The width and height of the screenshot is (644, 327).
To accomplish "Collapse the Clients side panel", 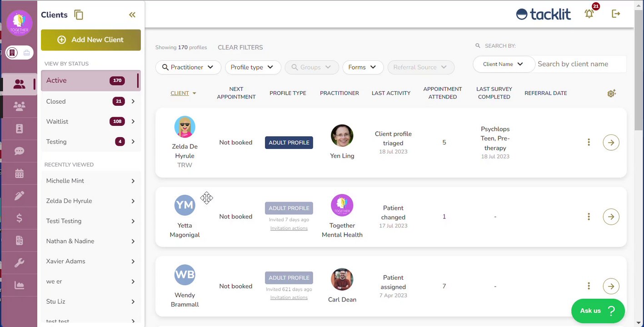I will (132, 15).
